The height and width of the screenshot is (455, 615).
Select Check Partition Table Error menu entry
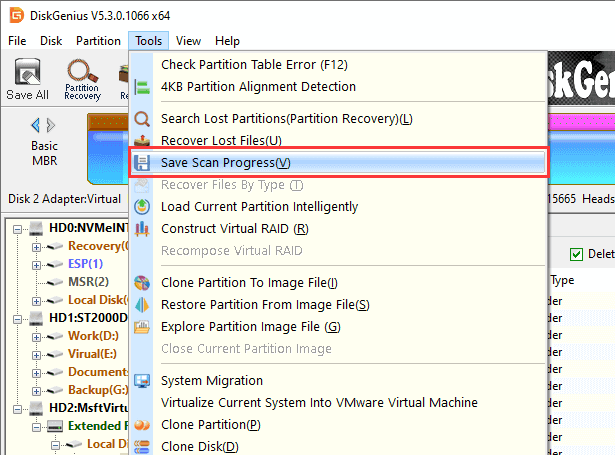coord(254,65)
